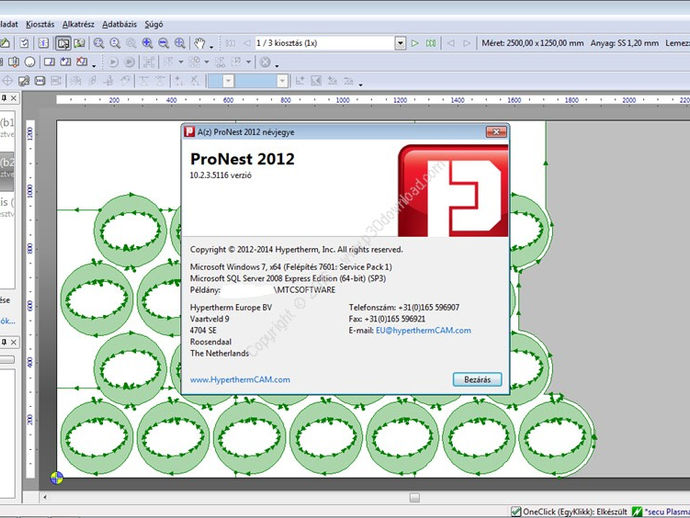
Task: Click the crosshair target icon in third toolbar
Action: pyautogui.click(x=7, y=81)
